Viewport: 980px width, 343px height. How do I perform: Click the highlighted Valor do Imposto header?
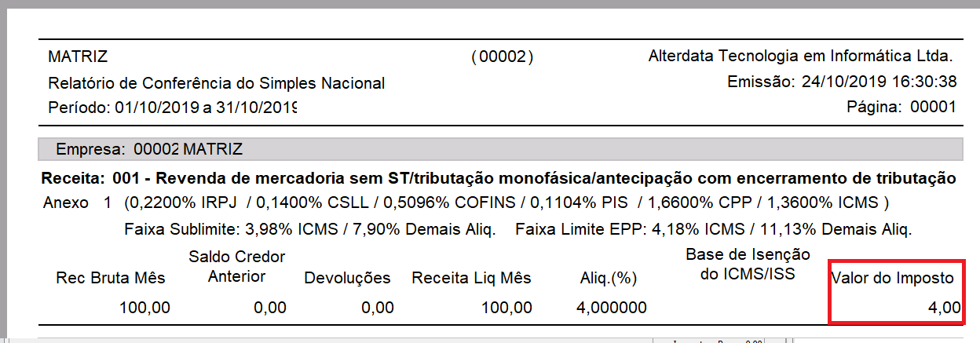coord(892,278)
